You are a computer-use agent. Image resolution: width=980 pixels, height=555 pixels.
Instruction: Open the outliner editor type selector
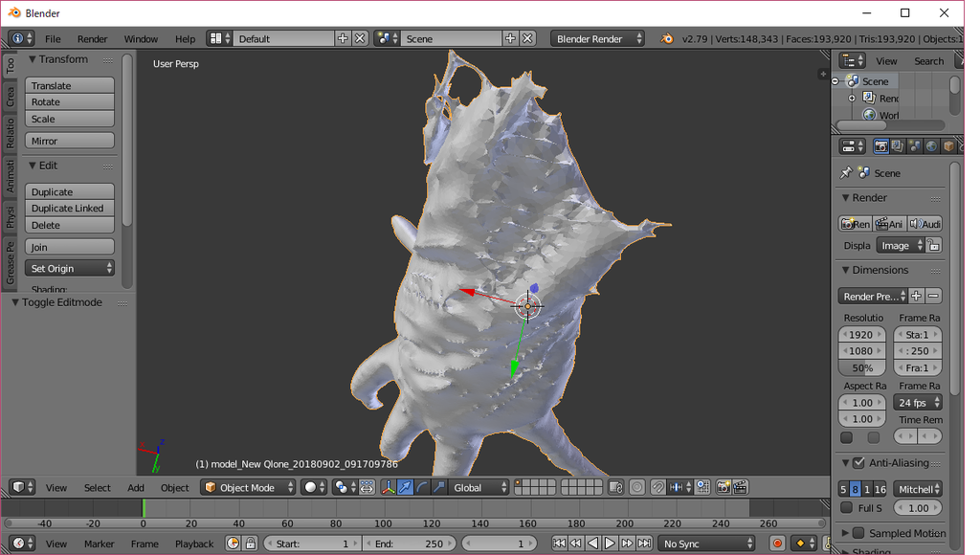(853, 60)
